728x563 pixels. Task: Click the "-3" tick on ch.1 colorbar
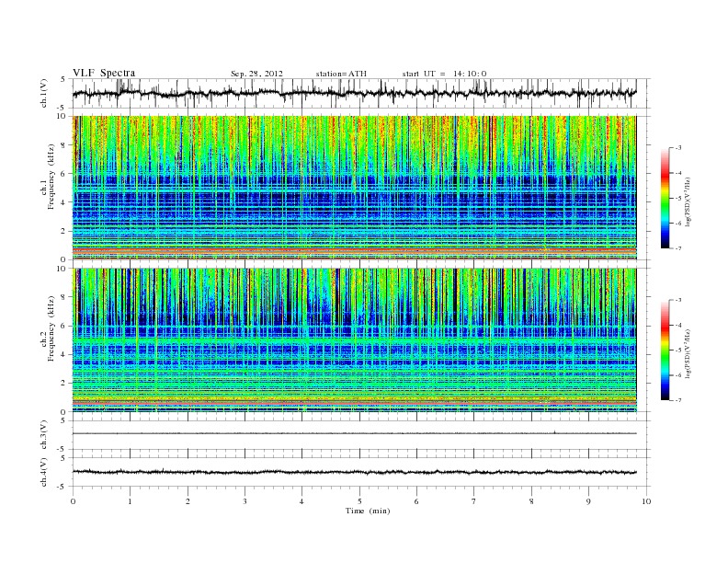677,148
